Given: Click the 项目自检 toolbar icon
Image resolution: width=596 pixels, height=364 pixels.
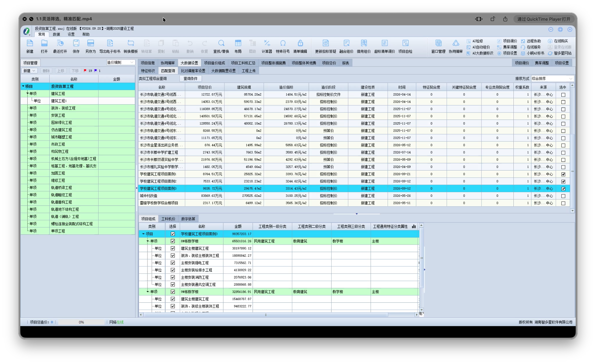Looking at the screenshot, I should pos(405,46).
